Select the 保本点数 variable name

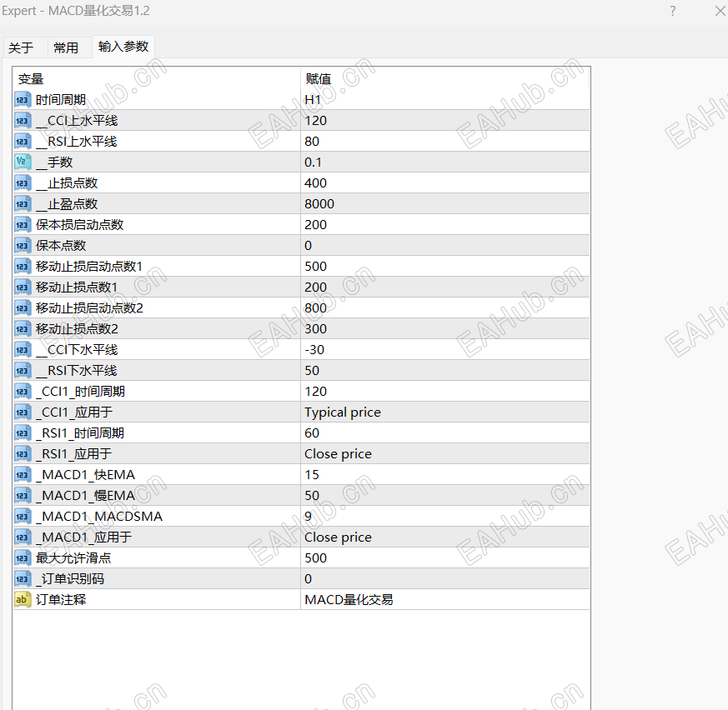tap(61, 246)
